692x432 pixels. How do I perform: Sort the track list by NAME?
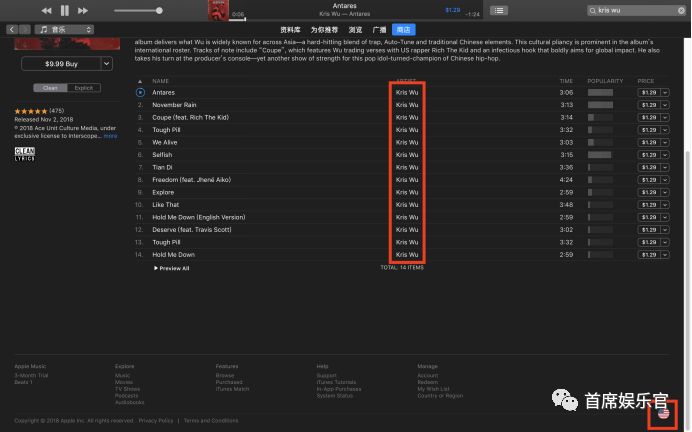pos(161,81)
